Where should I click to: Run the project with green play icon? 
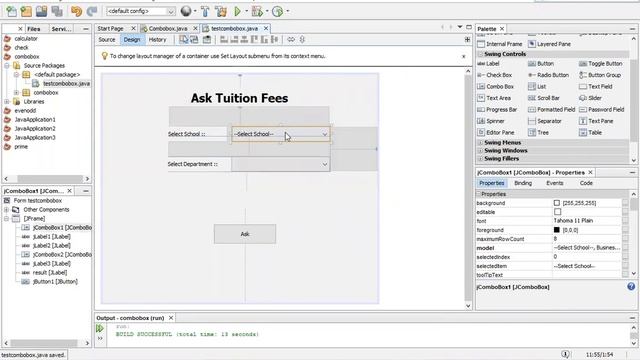pyautogui.click(x=237, y=11)
